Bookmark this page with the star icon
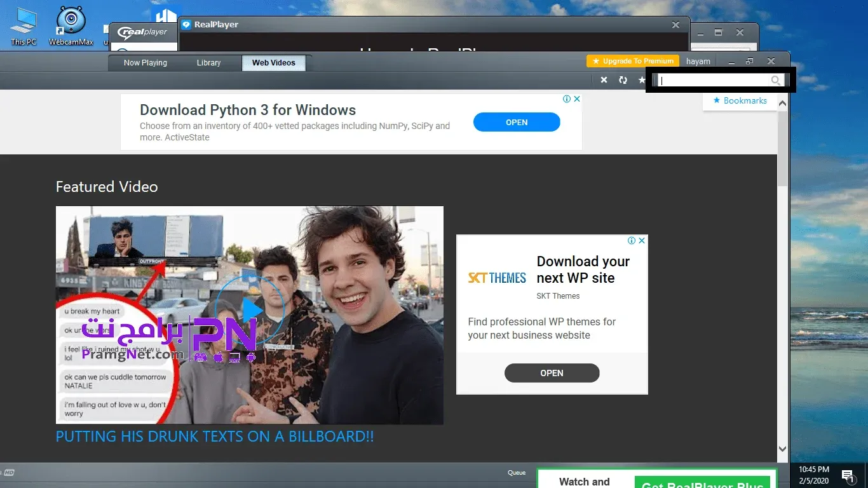This screenshot has height=488, width=868. click(642, 80)
